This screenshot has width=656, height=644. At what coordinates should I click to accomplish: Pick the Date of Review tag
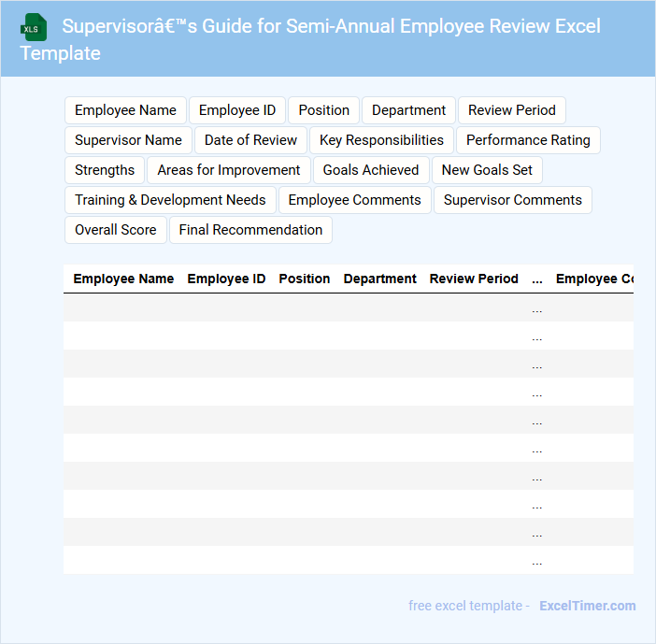(250, 140)
